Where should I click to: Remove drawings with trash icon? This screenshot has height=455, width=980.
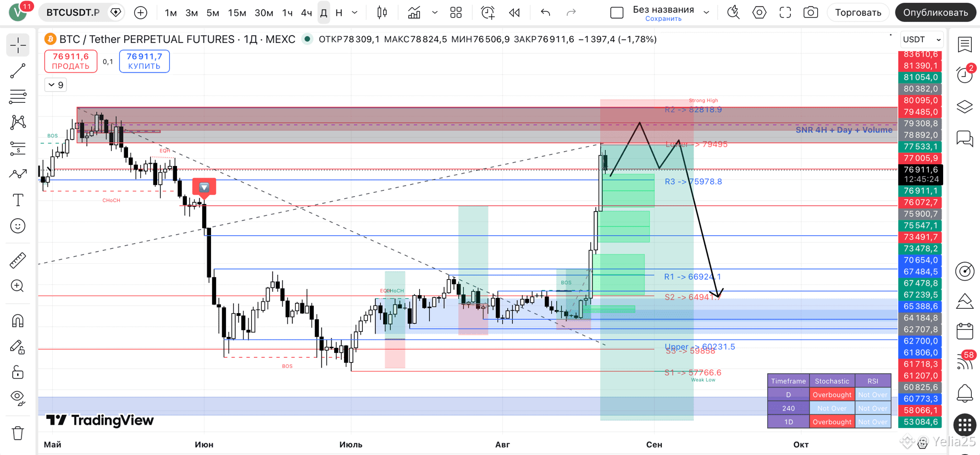click(18, 432)
